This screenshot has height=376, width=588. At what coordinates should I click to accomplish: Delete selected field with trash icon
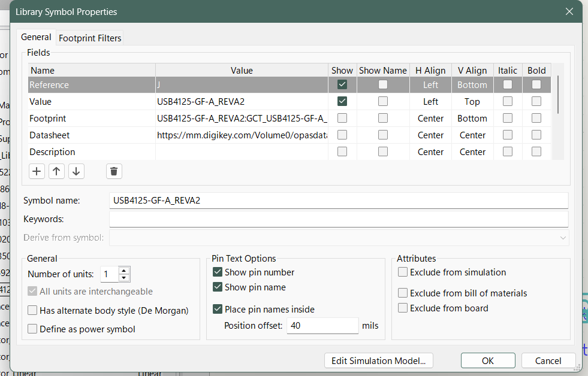(114, 172)
